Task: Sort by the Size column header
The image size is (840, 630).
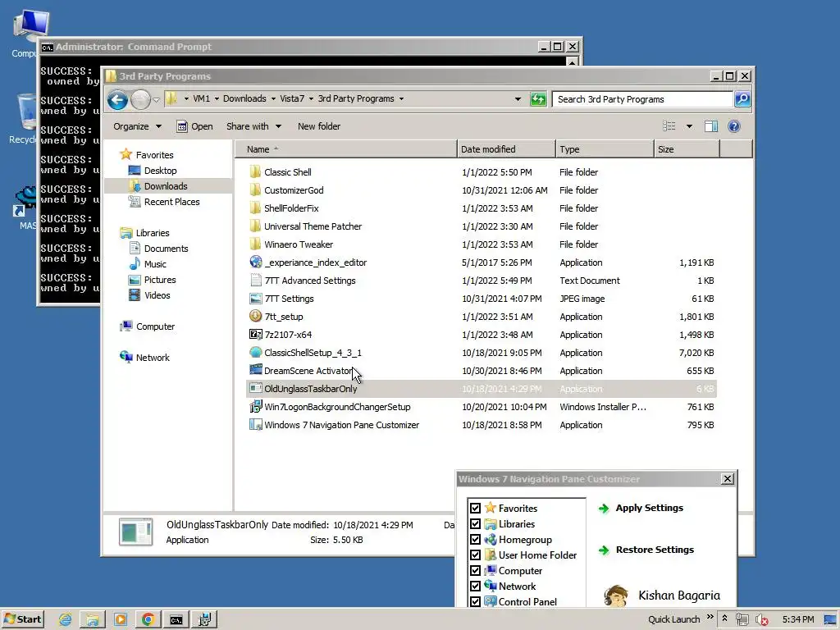Action: (x=687, y=149)
